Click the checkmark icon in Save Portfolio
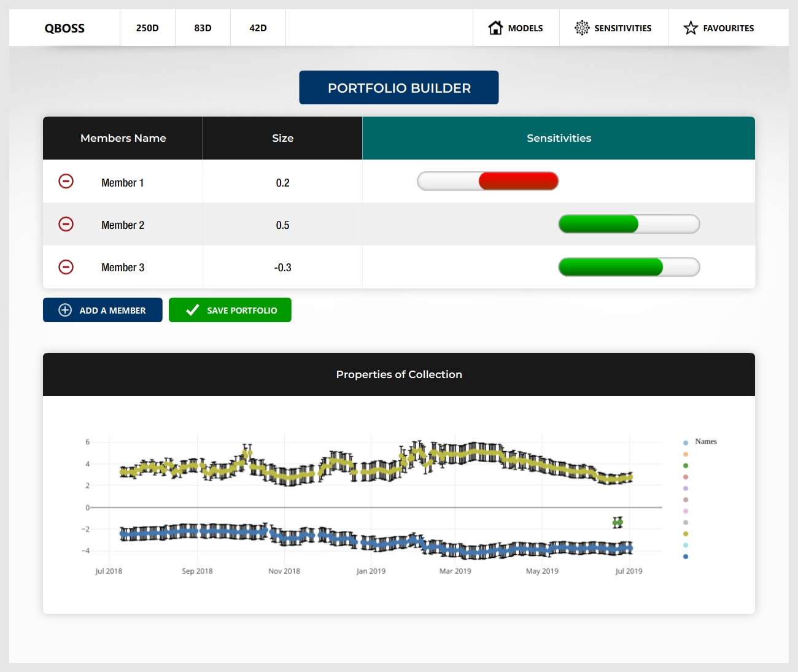Viewport: 798px width, 672px height. point(192,310)
